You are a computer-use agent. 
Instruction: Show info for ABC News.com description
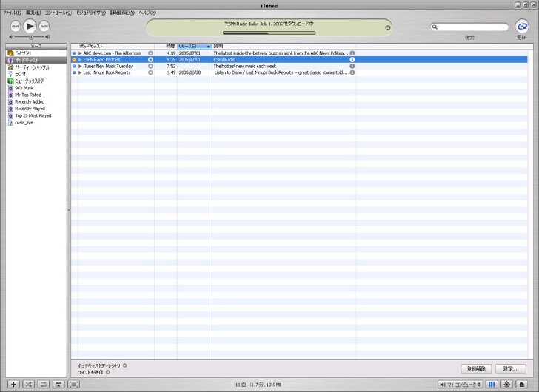352,53
